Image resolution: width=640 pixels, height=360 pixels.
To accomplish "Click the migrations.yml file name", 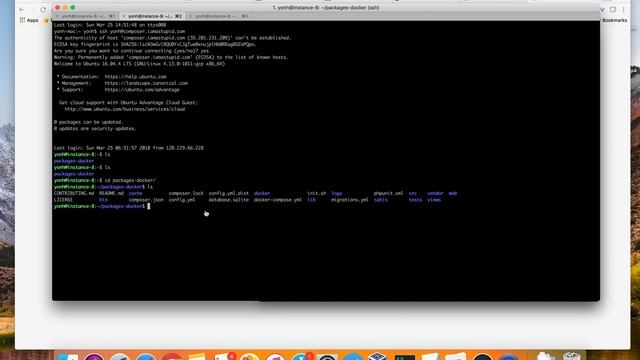I will (350, 200).
